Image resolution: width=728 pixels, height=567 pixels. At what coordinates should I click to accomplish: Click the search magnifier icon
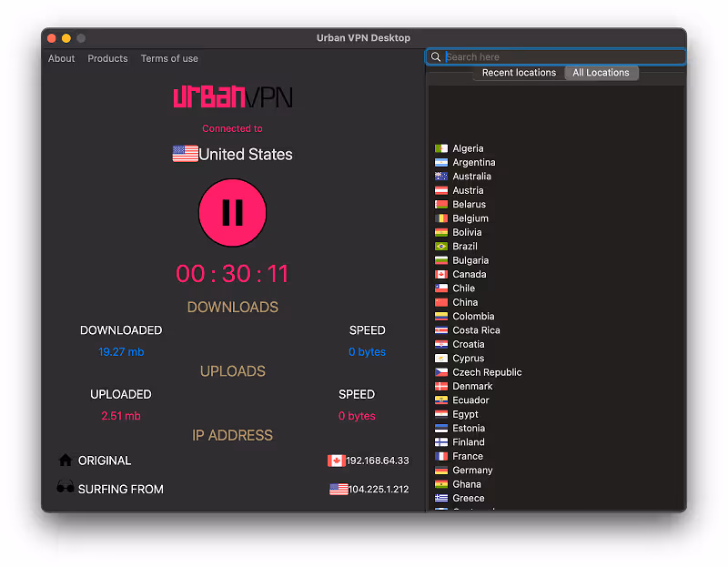(436, 57)
